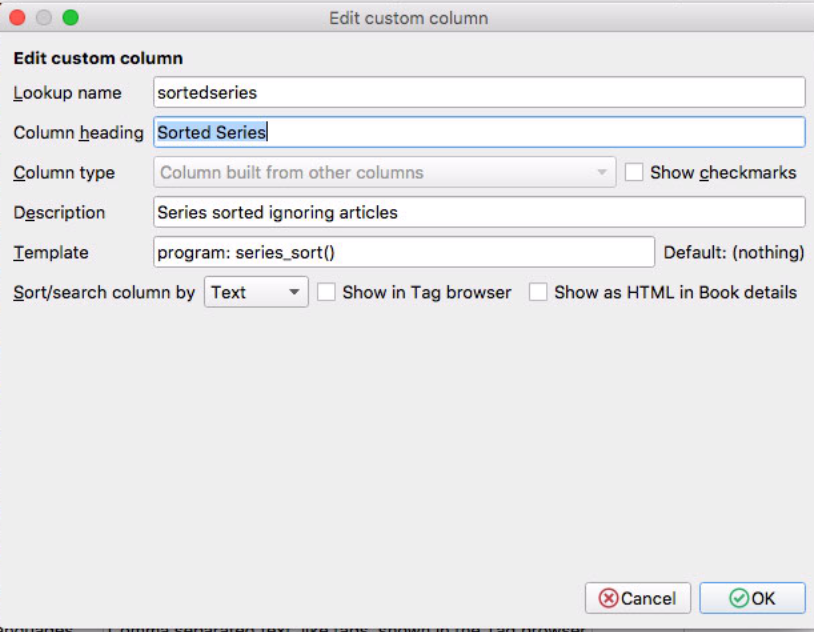Enable the Show checkmarks checkbox

pyautogui.click(x=634, y=172)
